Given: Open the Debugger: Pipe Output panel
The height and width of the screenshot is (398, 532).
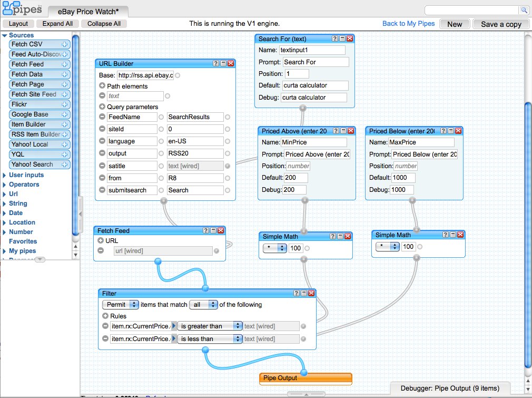Looking at the screenshot, I should pos(450,388).
